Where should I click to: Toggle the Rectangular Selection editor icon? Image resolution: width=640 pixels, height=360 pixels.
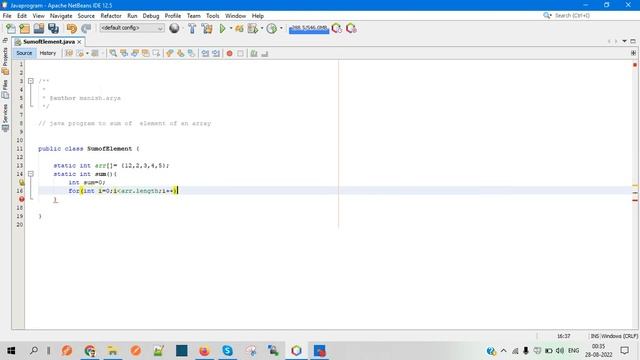(156, 53)
